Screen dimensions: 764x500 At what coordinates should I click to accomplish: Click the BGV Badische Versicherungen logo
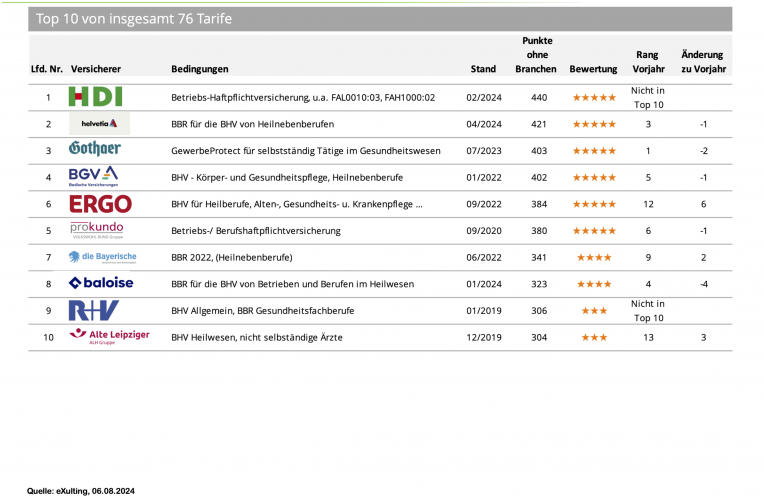pyautogui.click(x=94, y=176)
